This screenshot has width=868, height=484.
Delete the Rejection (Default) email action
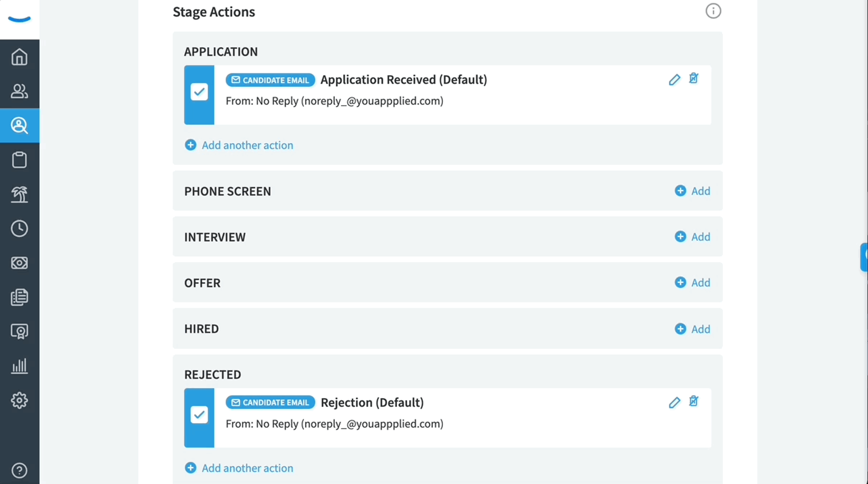(x=693, y=401)
